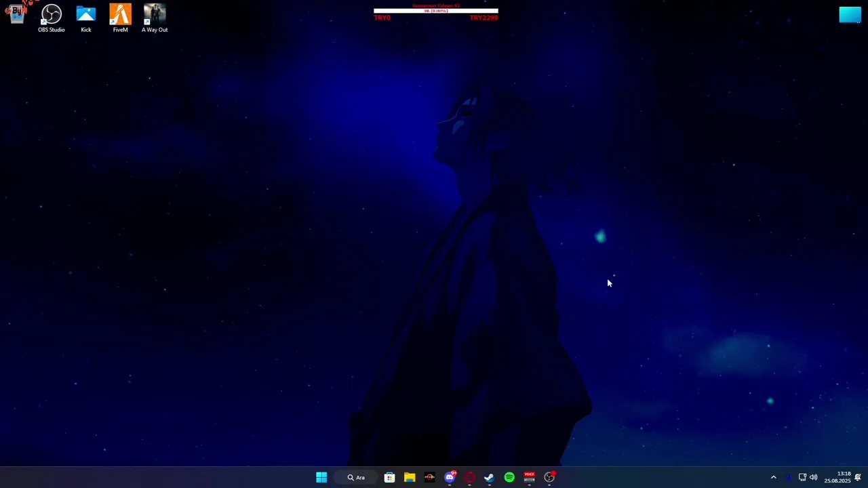The height and width of the screenshot is (488, 868).
Task: Open Spotify from the taskbar
Action: 509,477
